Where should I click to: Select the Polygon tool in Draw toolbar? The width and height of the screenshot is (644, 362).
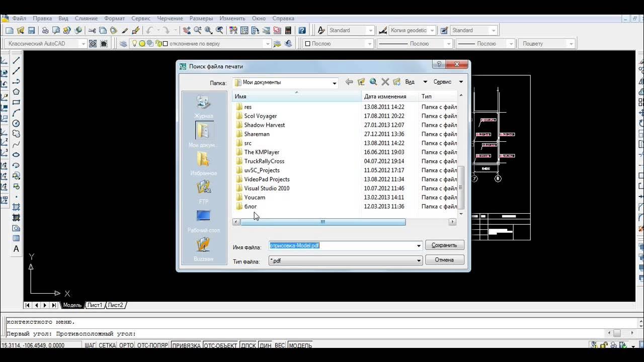pyautogui.click(x=16, y=92)
